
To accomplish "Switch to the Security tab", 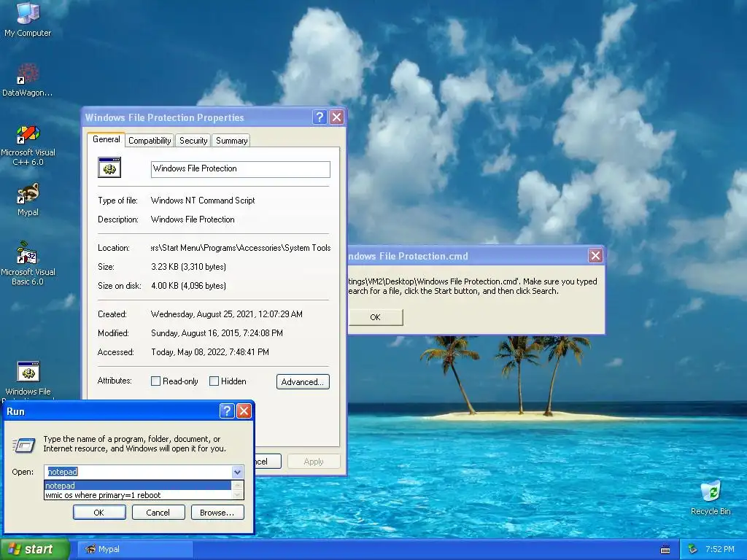I will click(x=193, y=141).
